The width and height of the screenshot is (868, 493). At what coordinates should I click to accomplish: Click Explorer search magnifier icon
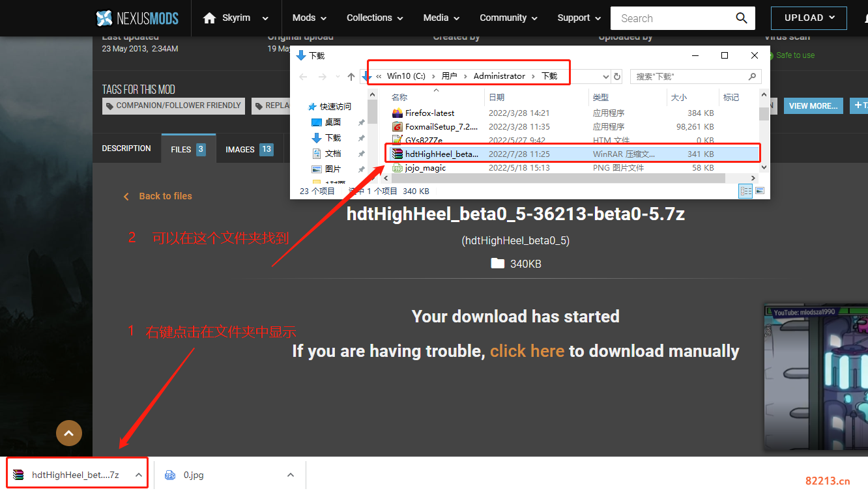pyautogui.click(x=751, y=76)
